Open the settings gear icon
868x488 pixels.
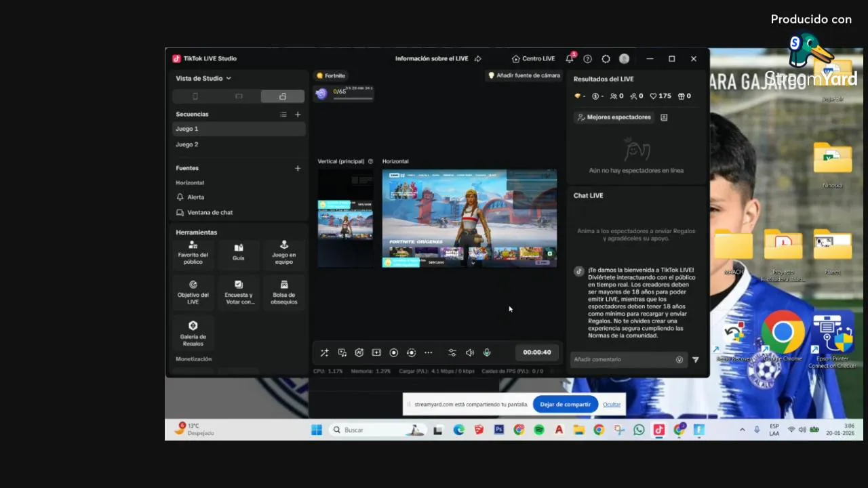(606, 59)
